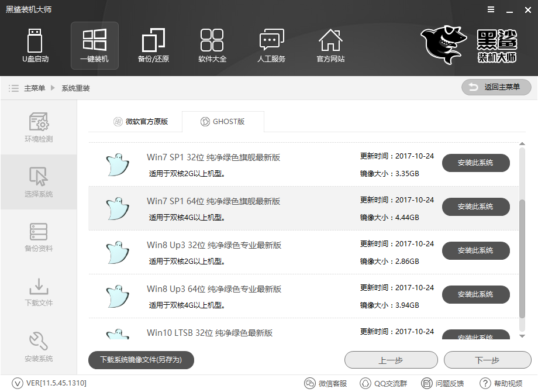
Task: Select 环境检测 in the left sidebar
Action: pyautogui.click(x=39, y=128)
